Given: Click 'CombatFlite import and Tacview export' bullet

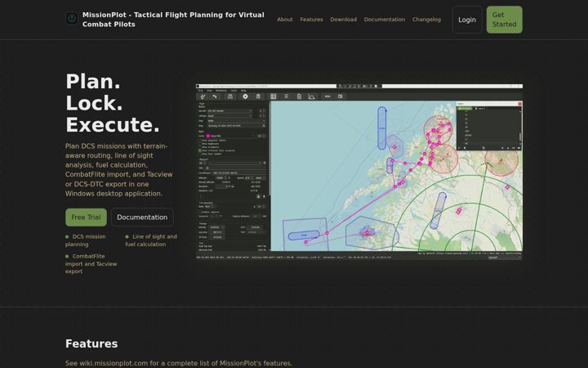Looking at the screenshot, I should 91,263.
